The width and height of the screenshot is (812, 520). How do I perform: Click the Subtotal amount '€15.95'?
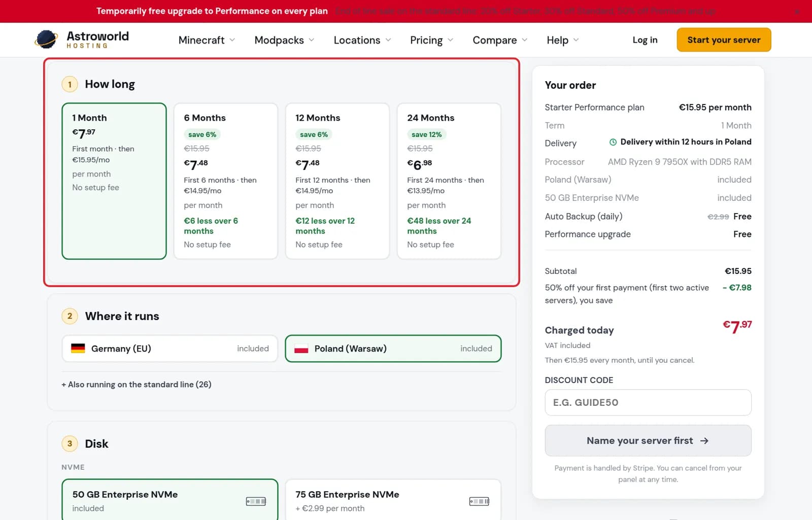[738, 271]
